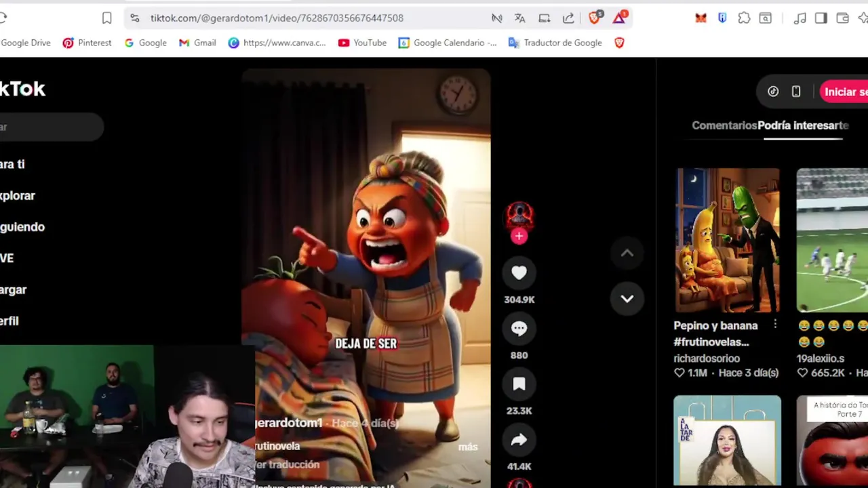
Task: Click the Ver traducción link
Action: pyautogui.click(x=288, y=464)
